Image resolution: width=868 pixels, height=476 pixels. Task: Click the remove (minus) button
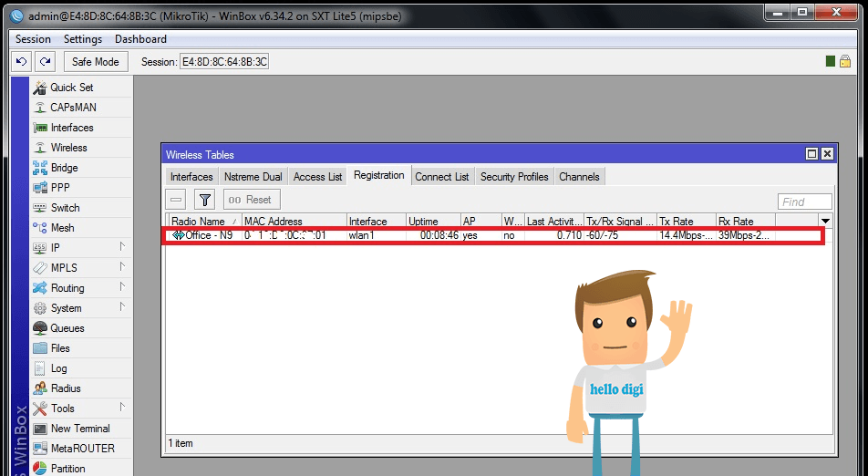click(176, 200)
